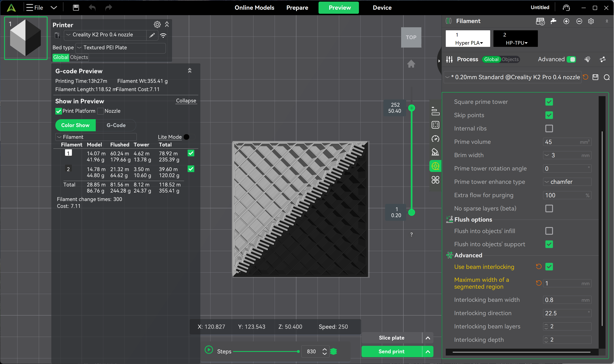
Task: Toggle Lite Mode switch
Action: pos(189,137)
